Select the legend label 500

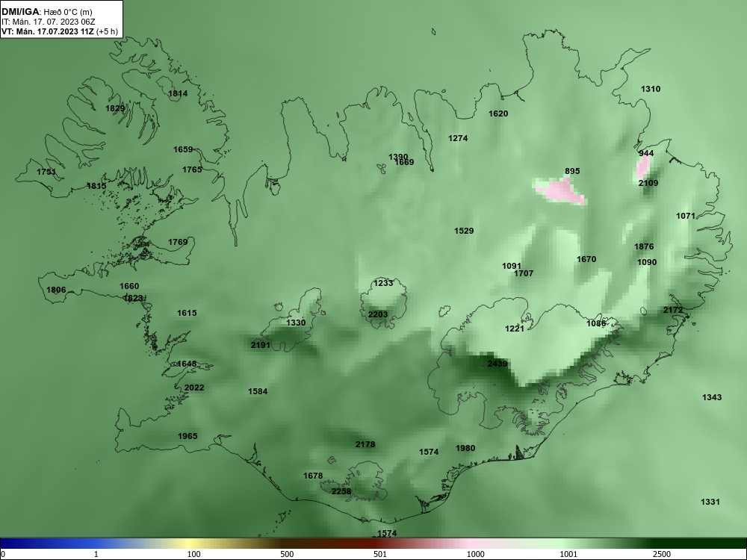click(287, 554)
